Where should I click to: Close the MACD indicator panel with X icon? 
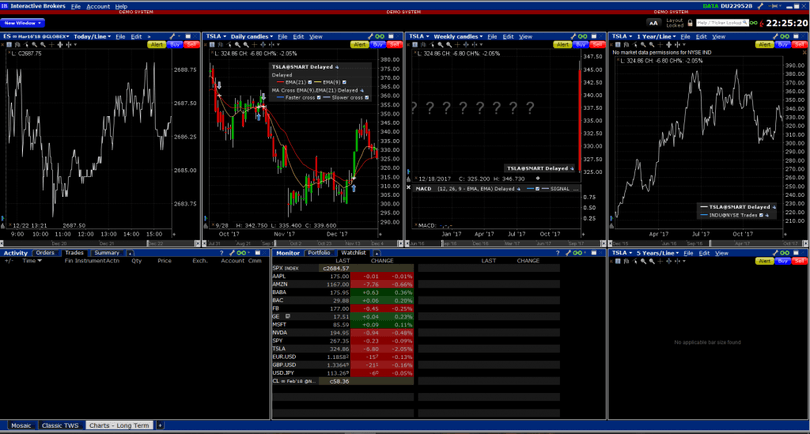[x=408, y=188]
